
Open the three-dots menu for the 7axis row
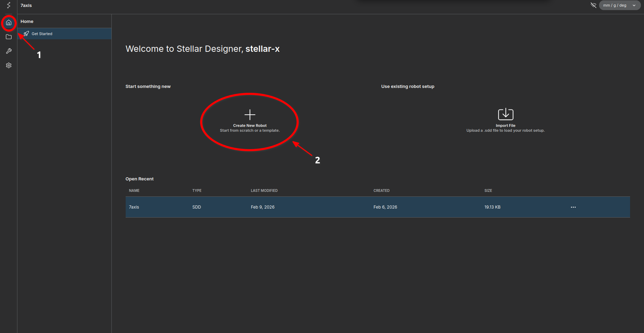573,207
